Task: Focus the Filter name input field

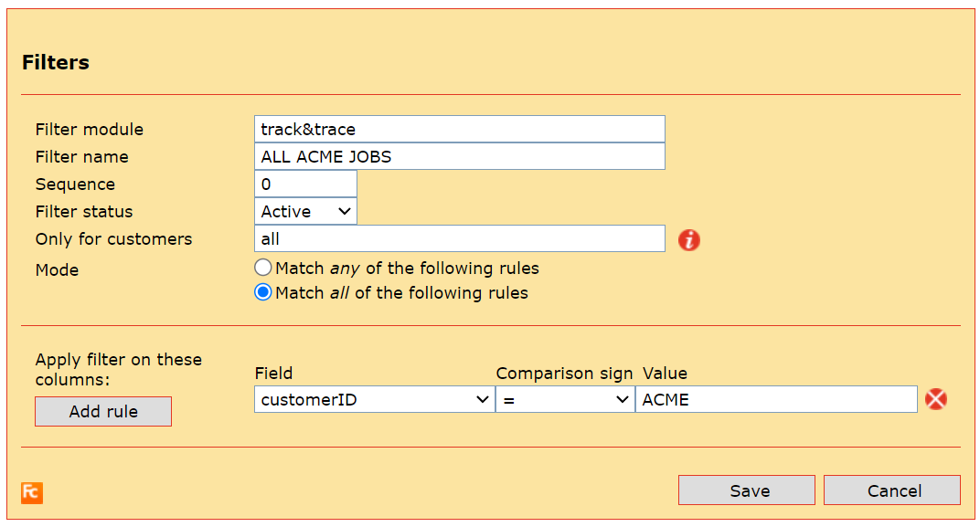Action: coord(459,157)
